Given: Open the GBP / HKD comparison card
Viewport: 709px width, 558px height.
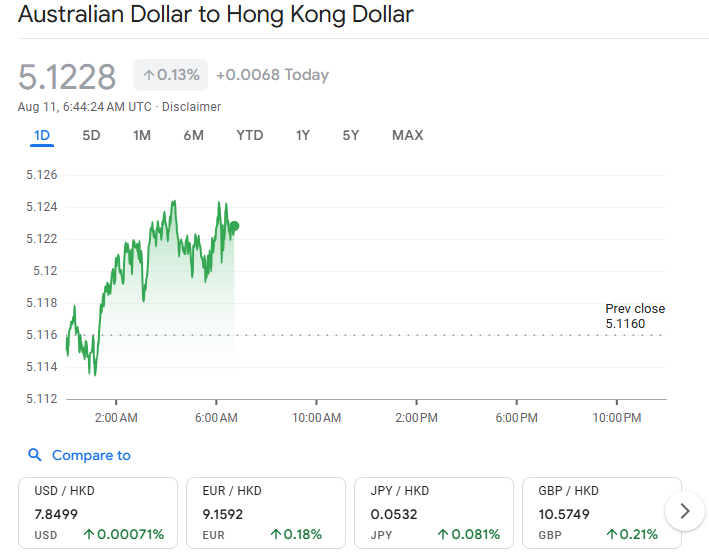Looking at the screenshot, I should coord(601,512).
